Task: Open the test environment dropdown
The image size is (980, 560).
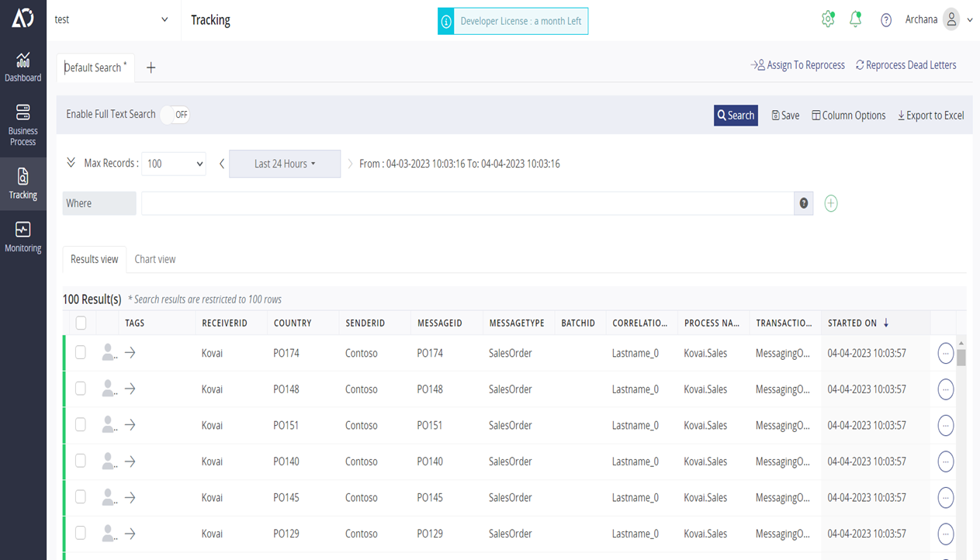Action: 111,19
